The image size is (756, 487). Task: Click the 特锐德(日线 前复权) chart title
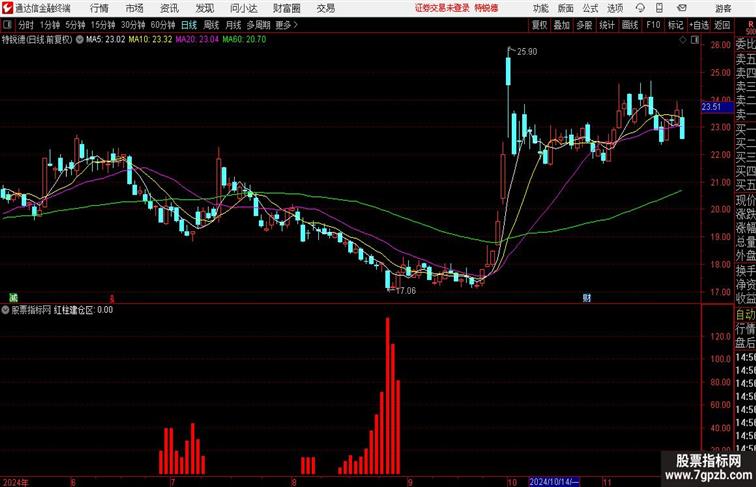pyautogui.click(x=37, y=40)
